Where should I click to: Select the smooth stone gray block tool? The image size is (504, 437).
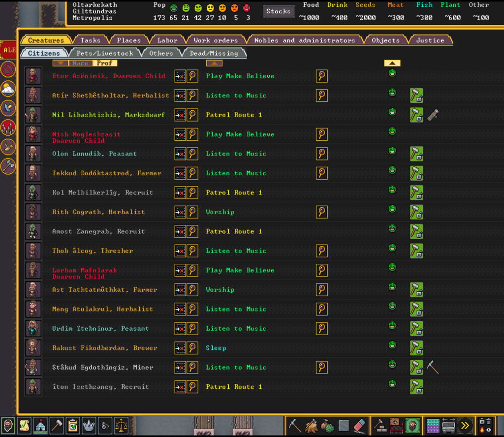[344, 425]
